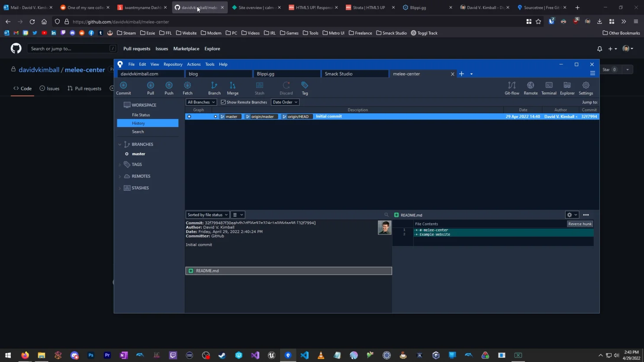Open the All Branches dropdown

pos(201,102)
